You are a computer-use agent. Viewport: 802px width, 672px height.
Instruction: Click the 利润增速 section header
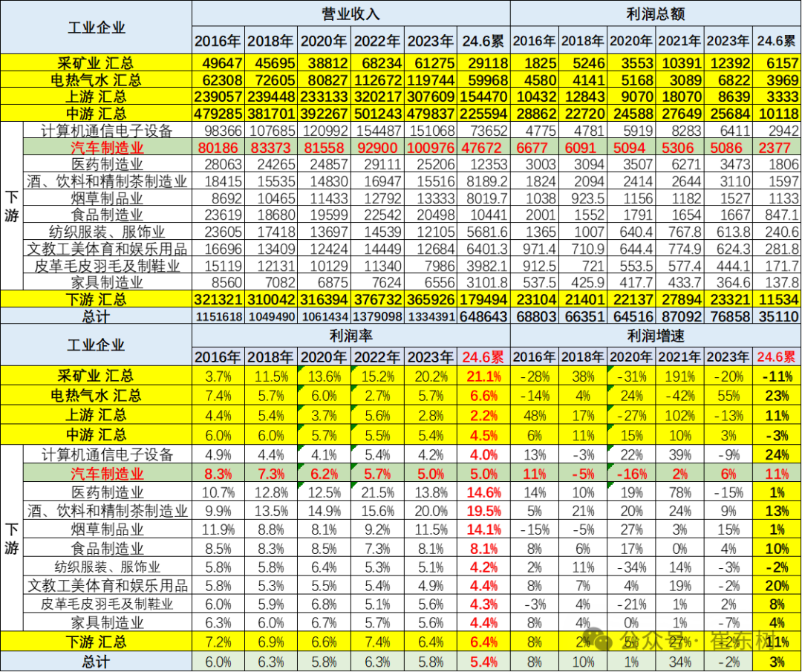pyautogui.click(x=656, y=336)
